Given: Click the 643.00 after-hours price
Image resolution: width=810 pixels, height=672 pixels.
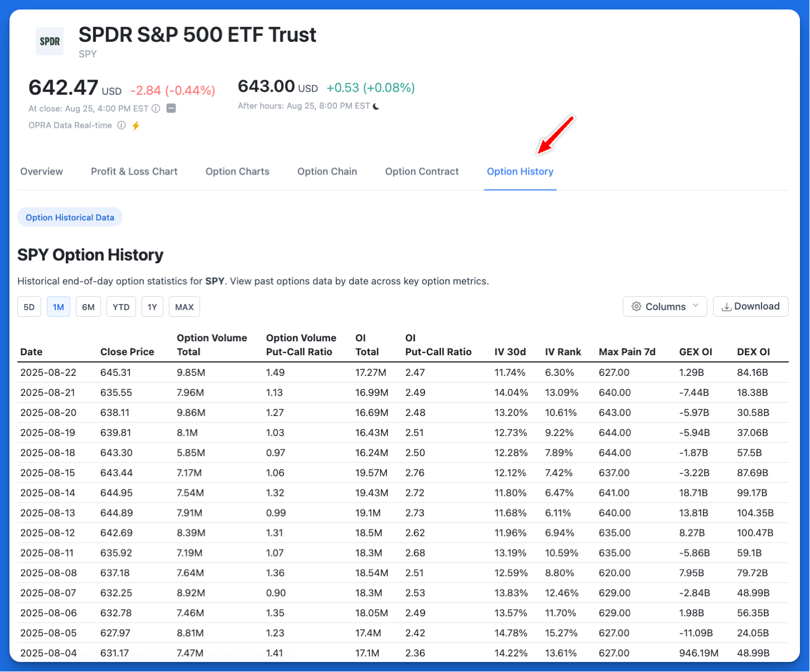Looking at the screenshot, I should pyautogui.click(x=266, y=86).
